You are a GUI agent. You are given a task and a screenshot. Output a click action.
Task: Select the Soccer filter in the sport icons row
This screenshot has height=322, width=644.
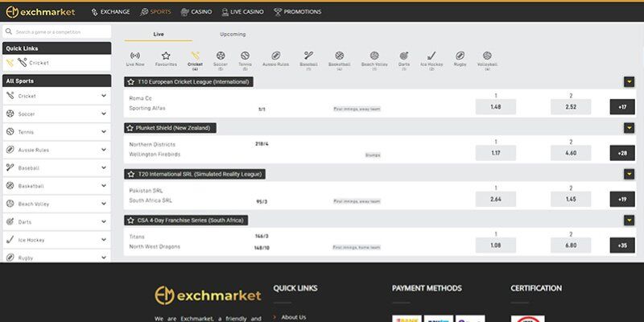point(221,60)
